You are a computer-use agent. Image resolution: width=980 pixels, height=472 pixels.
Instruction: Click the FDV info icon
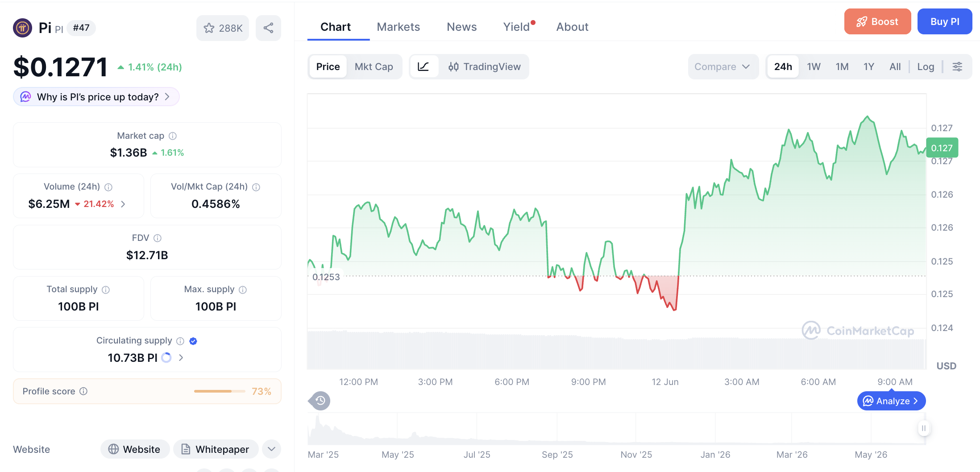(x=158, y=238)
